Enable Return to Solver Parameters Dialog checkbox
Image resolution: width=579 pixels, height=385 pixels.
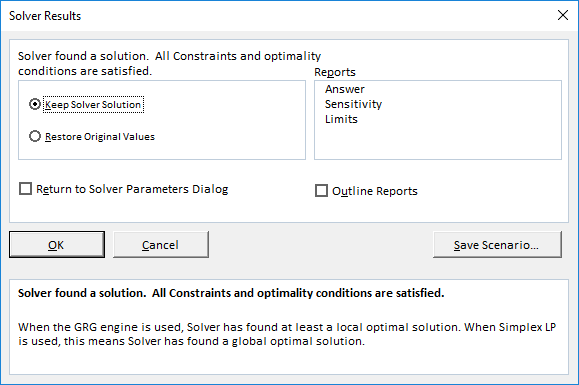point(25,189)
